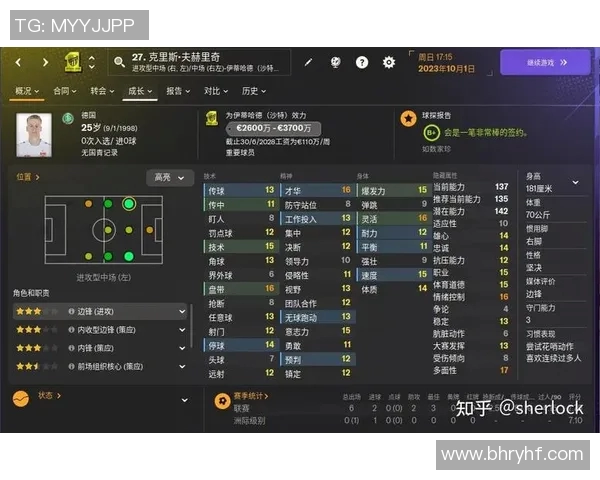600x480 pixels.
Task: Click info icon beside 前场组织核心
Action: pos(71,366)
